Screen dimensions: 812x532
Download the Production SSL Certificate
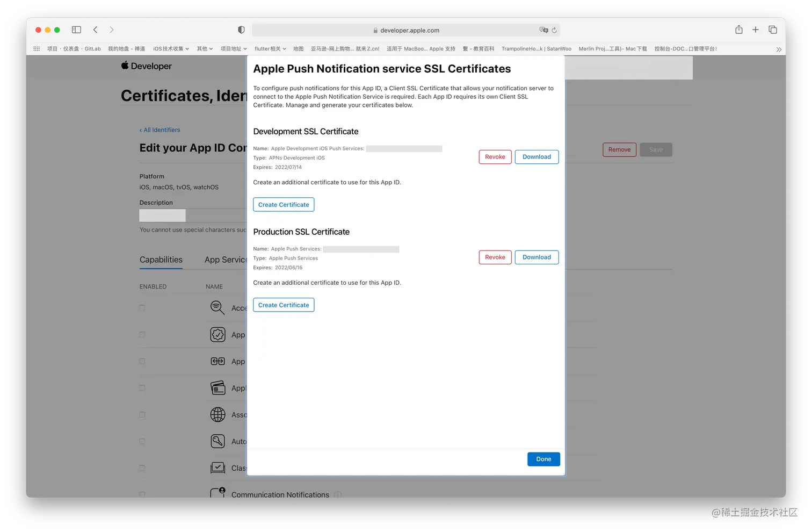[x=536, y=257]
